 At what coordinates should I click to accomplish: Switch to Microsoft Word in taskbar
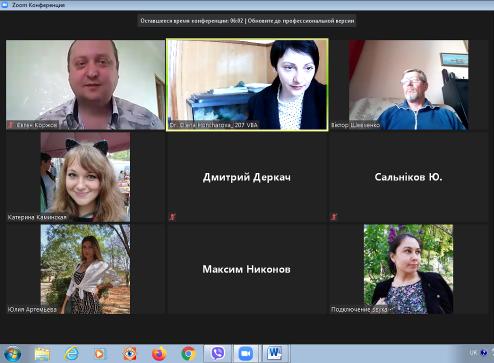(x=275, y=353)
